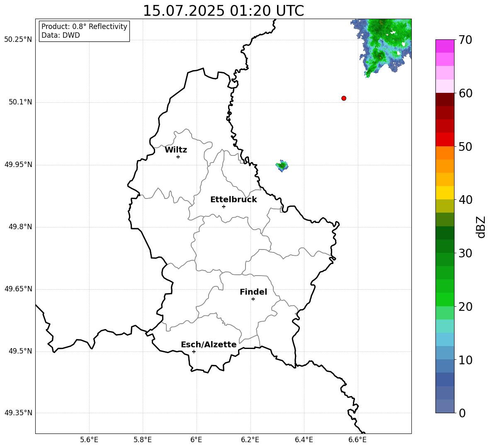Click the latitude label 49.95°N
This screenshot has height=448, width=491.
coord(18,165)
